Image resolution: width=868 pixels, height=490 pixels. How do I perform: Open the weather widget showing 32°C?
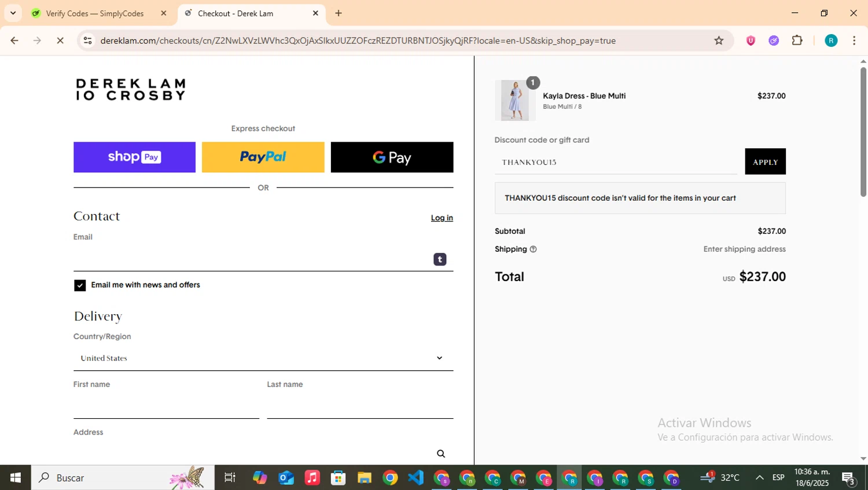point(720,477)
